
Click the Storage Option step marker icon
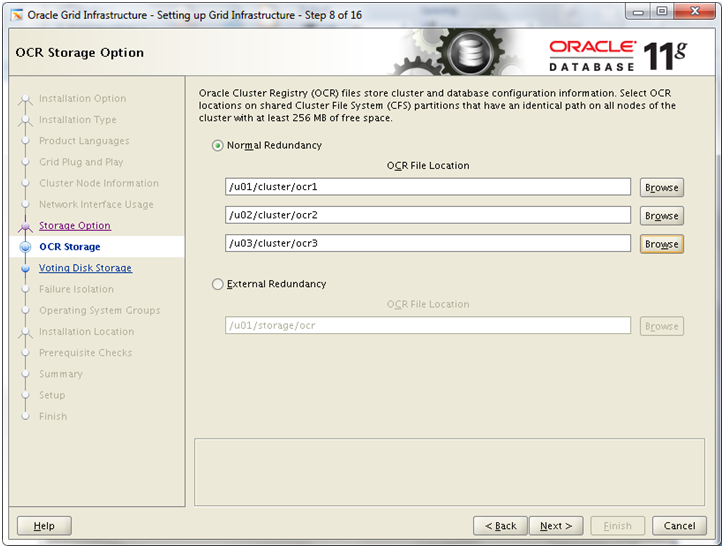click(25, 227)
